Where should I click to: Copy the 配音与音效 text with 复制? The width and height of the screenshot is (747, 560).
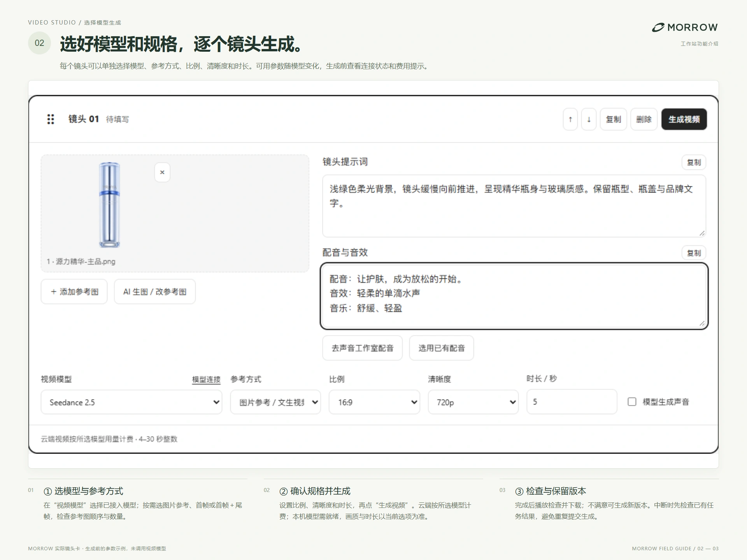(x=694, y=253)
